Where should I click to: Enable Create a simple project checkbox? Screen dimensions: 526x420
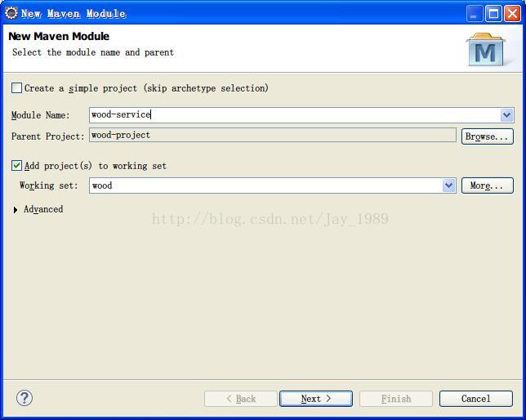click(x=16, y=88)
